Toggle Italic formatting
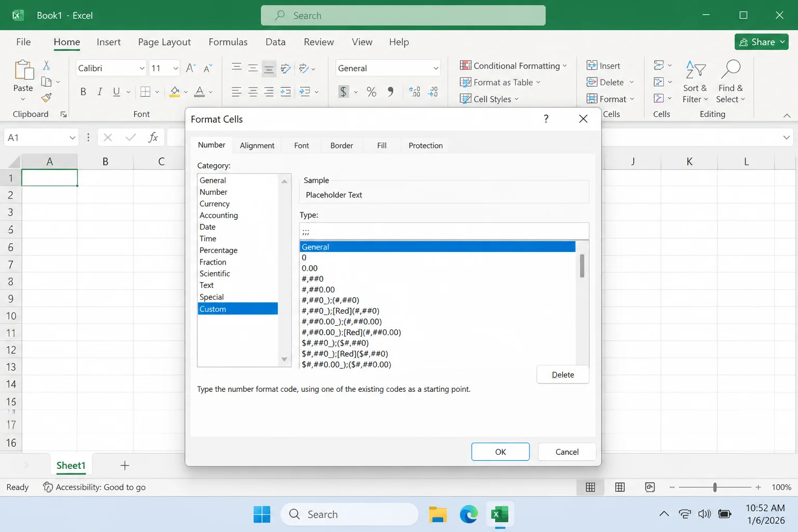This screenshot has width=798, height=532. 100,92
